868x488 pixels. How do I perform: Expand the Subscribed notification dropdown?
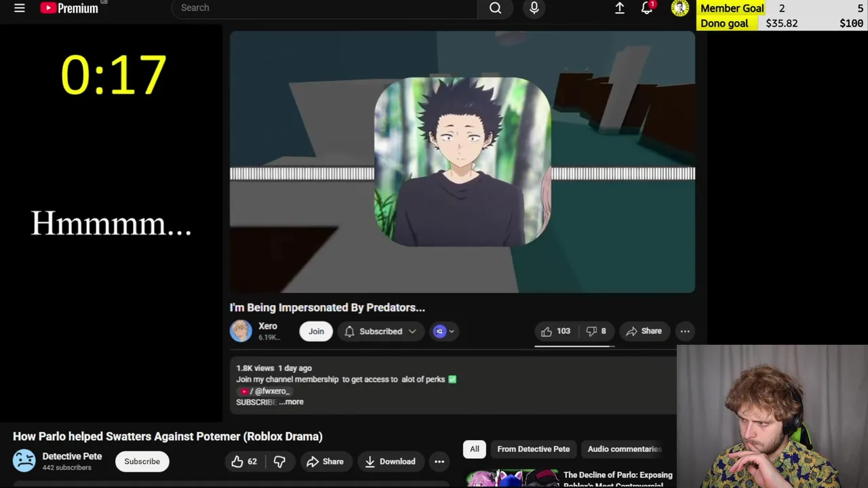pos(382,331)
